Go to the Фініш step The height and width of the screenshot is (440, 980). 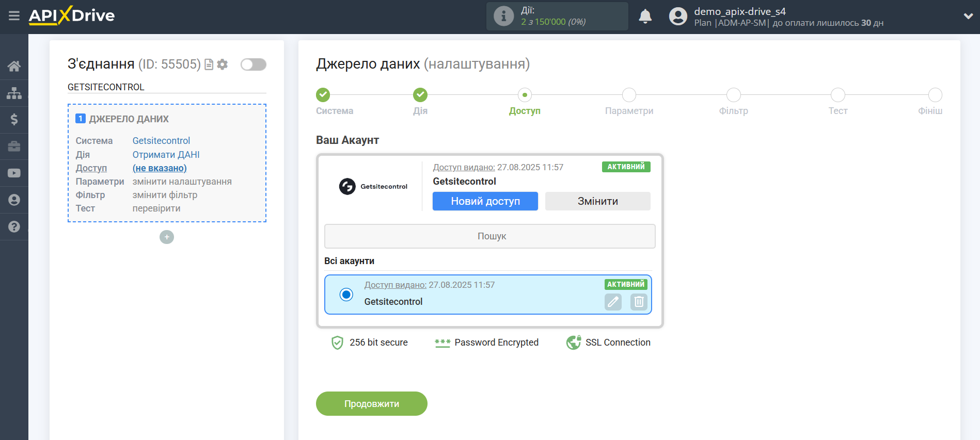coord(935,95)
